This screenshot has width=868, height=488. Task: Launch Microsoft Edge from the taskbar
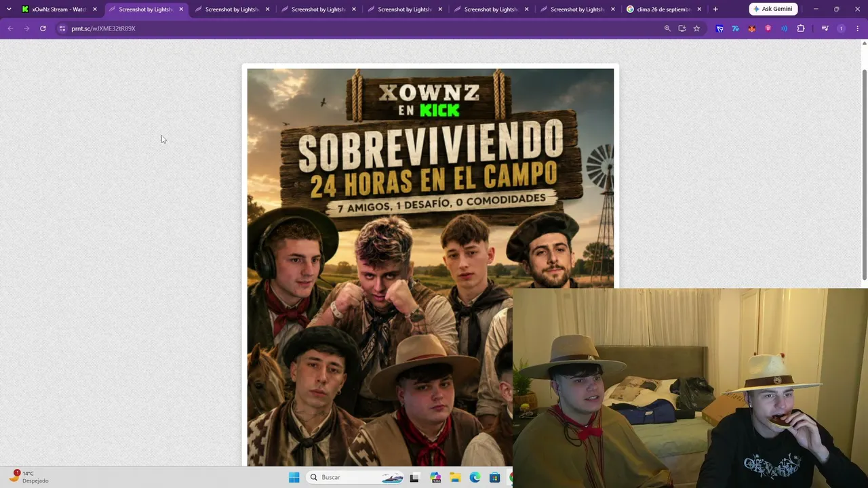tap(475, 477)
